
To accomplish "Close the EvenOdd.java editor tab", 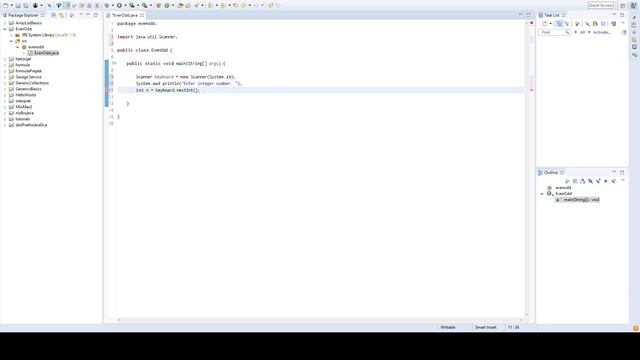I will [142, 15].
